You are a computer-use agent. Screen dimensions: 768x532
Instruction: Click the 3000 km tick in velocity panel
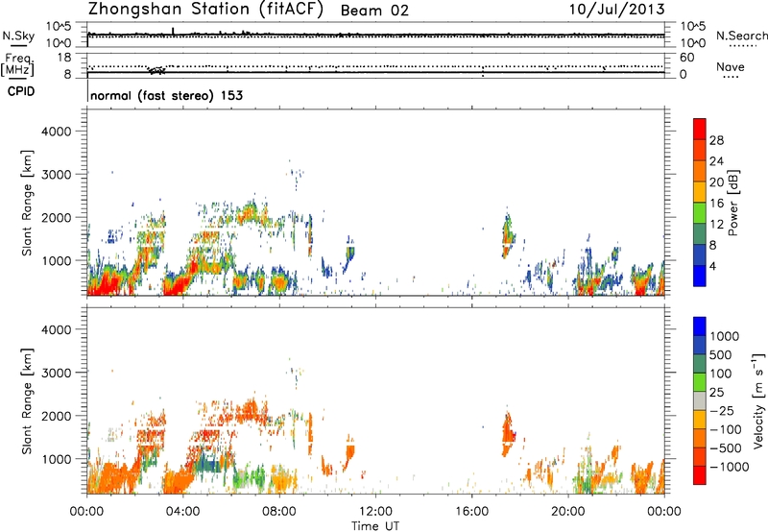click(57, 373)
